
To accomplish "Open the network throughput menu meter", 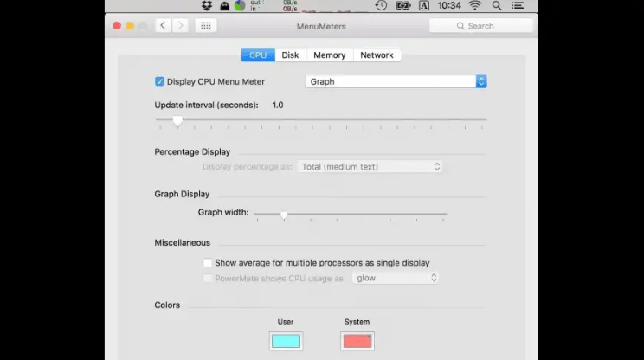I will pos(274,5).
